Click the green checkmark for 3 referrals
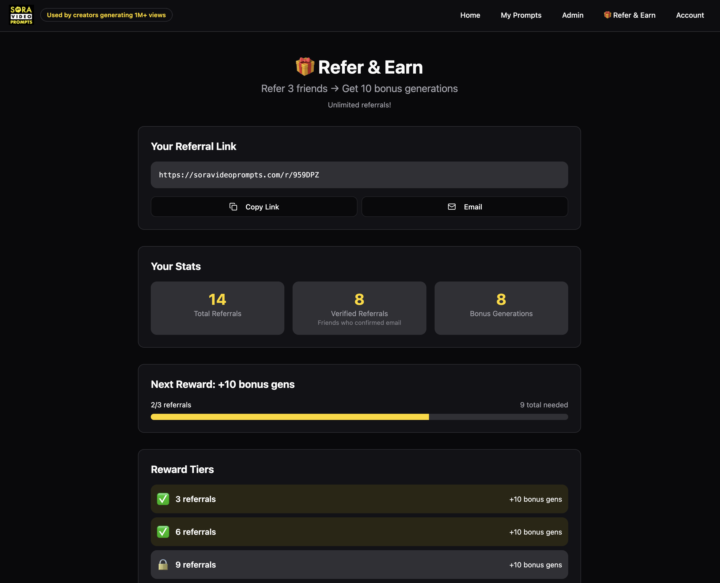Screen dimensions: 720x583 163,499
